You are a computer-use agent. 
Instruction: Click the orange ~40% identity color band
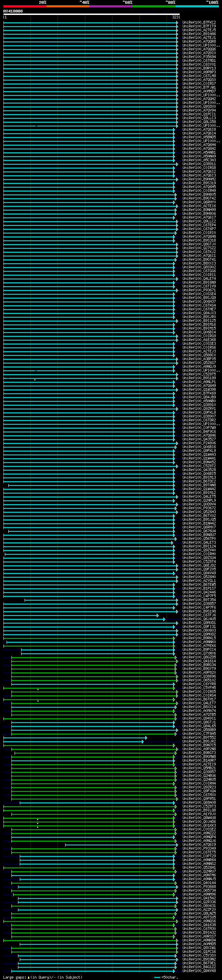tap(68, 6)
